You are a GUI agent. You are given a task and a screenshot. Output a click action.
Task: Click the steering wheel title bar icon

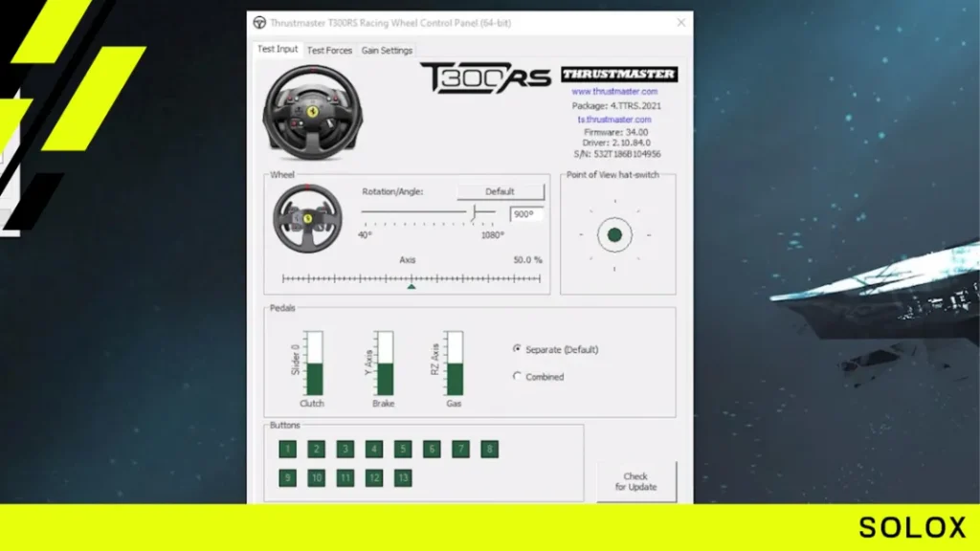259,23
